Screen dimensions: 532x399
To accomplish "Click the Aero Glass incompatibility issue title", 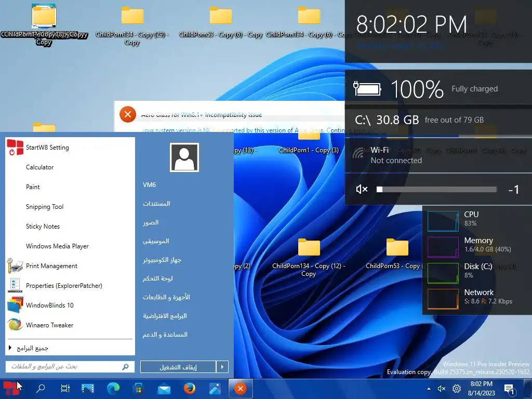I will tap(202, 115).
